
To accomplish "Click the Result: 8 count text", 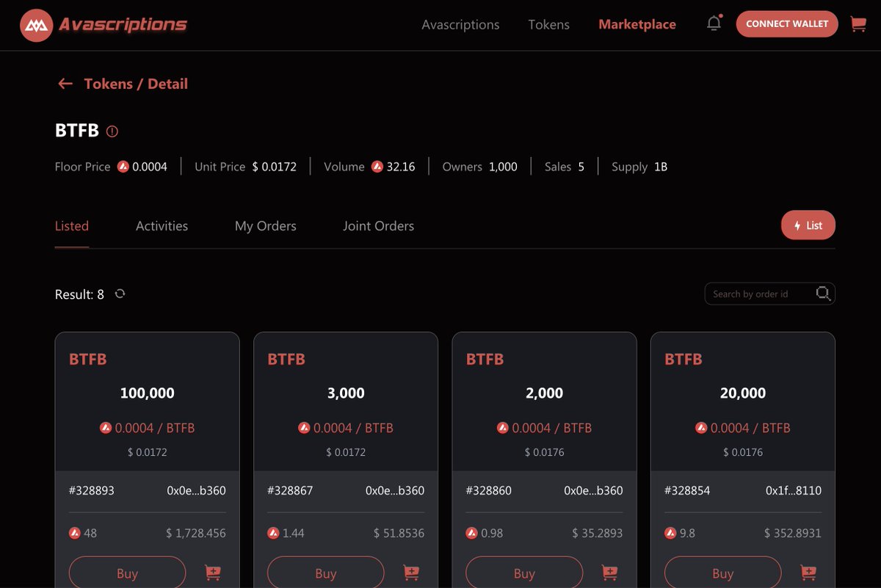I will click(79, 294).
